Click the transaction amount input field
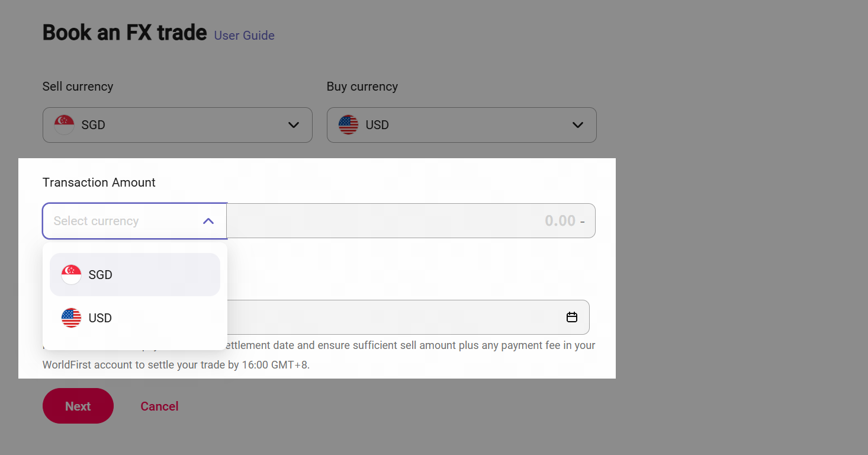The height and width of the screenshot is (455, 868). (411, 221)
